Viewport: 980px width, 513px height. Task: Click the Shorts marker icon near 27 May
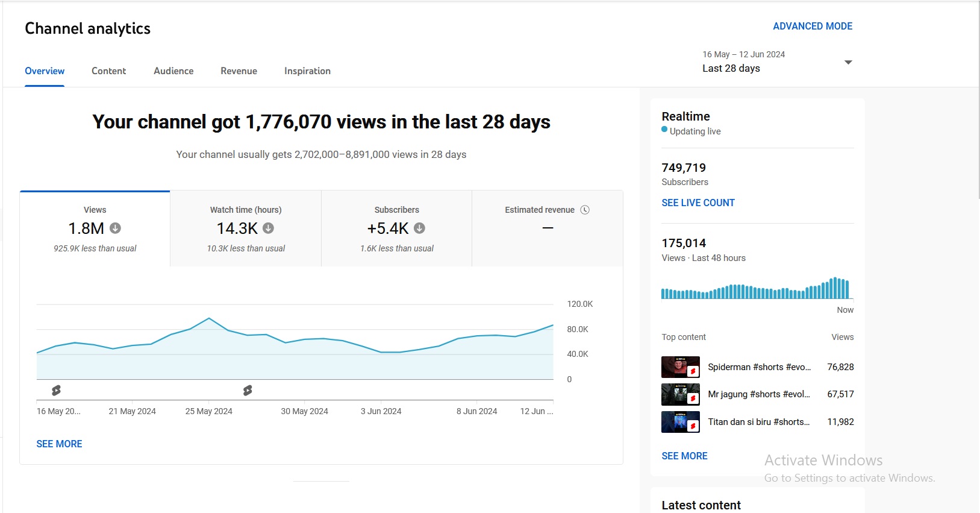248,391
